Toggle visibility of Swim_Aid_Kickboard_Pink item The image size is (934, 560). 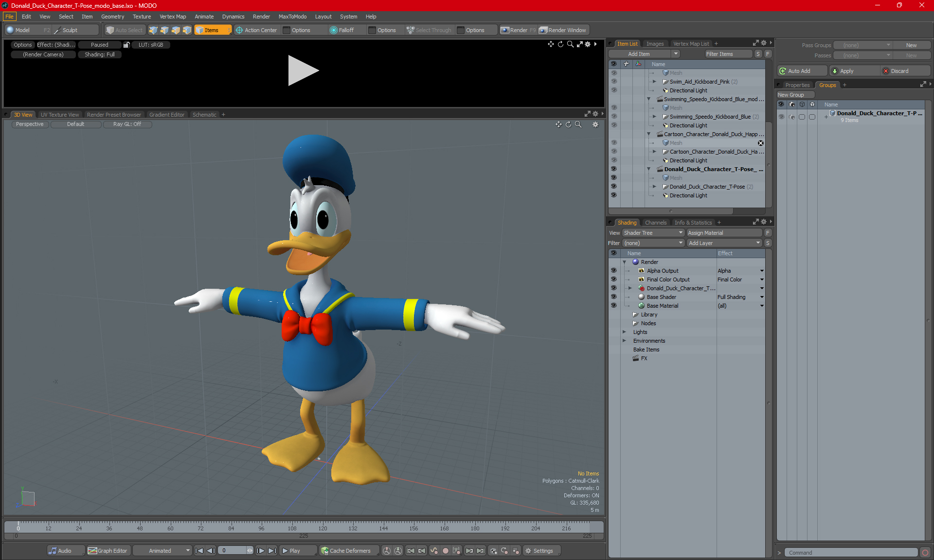pyautogui.click(x=613, y=82)
